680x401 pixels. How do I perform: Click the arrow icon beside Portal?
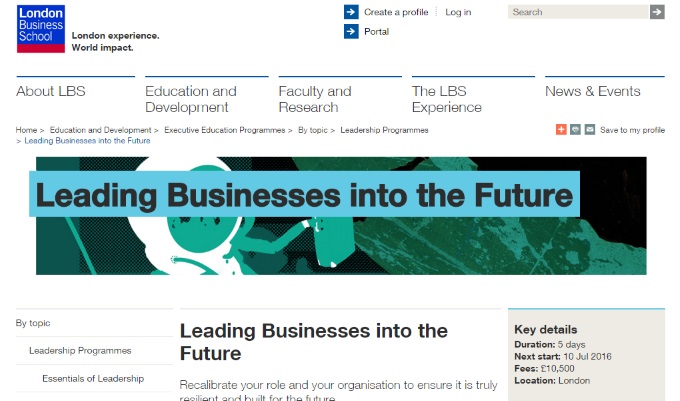[x=351, y=31]
